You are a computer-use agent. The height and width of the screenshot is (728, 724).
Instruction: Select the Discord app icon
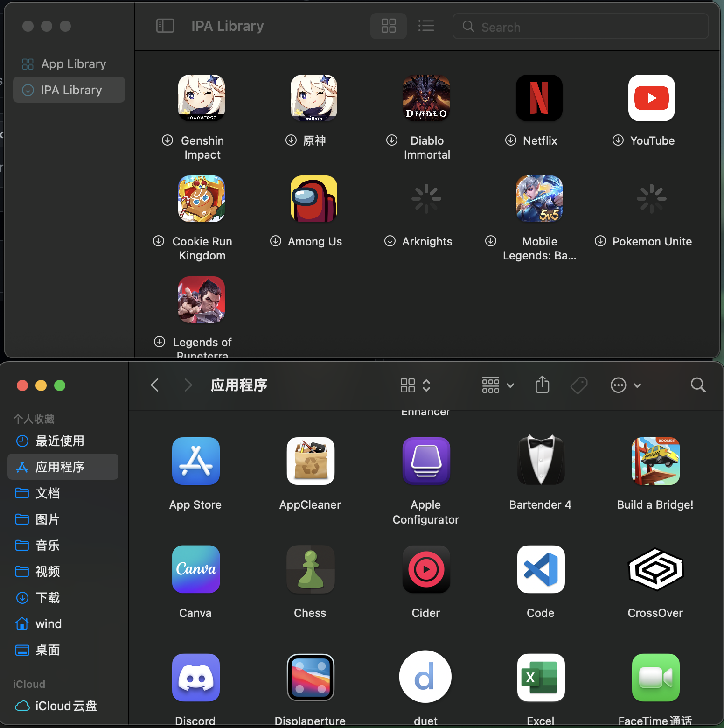195,678
